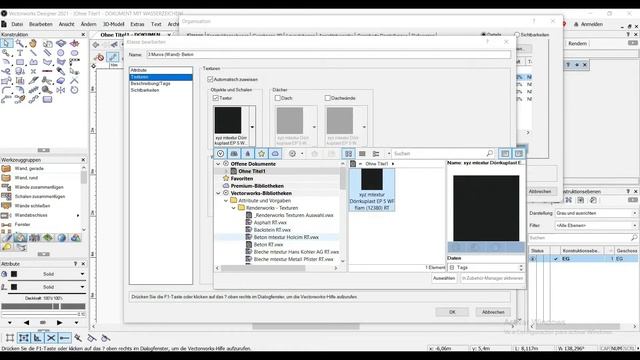640x360 pixels.
Task: Select the light bulb tool set icon
Action: 7,247
